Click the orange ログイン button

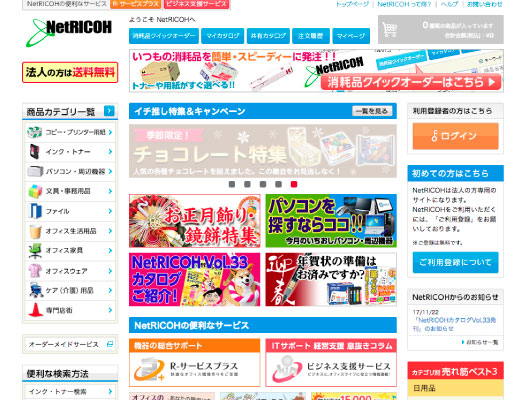point(455,136)
